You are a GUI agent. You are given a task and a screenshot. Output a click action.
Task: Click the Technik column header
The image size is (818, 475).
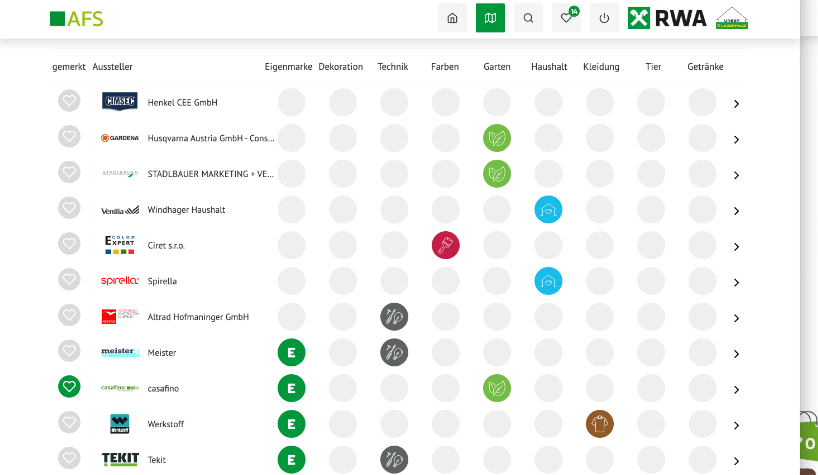[393, 67]
